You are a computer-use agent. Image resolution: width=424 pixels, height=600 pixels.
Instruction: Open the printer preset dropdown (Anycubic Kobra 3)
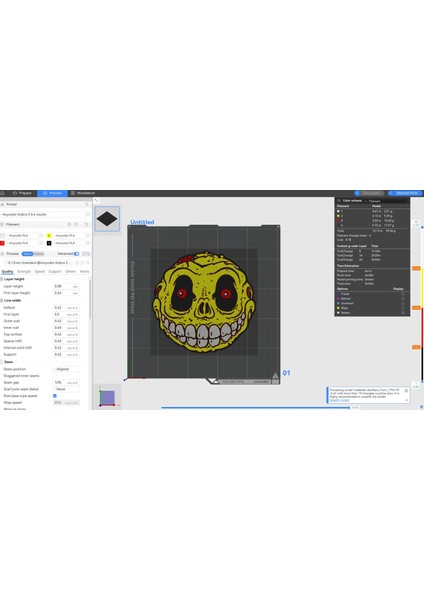point(42,214)
